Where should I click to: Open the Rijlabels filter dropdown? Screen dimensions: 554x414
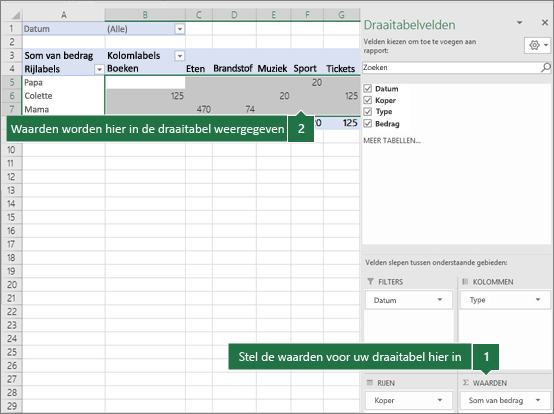pyautogui.click(x=99, y=69)
